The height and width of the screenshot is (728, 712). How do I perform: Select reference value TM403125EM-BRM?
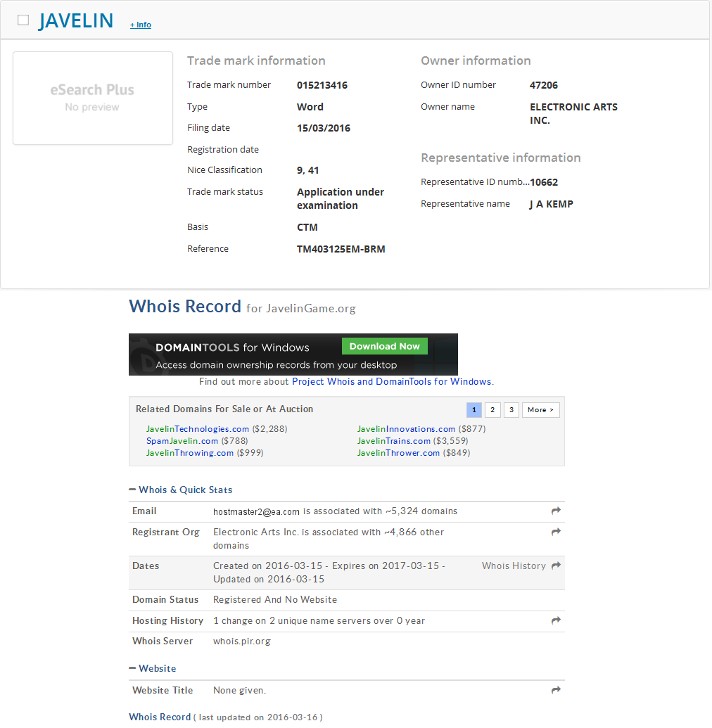click(341, 249)
